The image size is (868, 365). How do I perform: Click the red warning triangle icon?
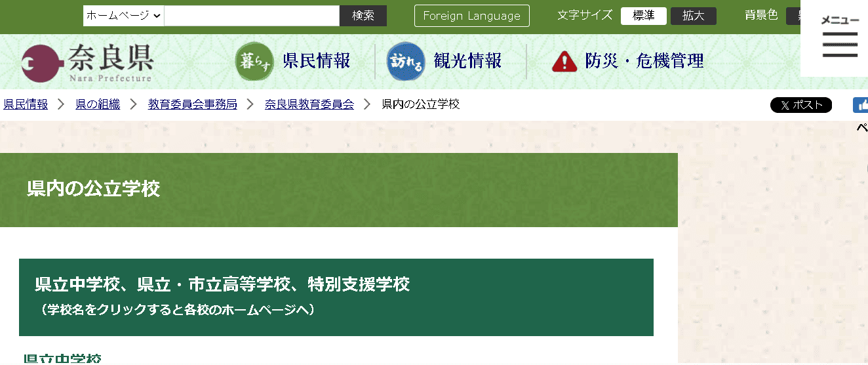564,62
